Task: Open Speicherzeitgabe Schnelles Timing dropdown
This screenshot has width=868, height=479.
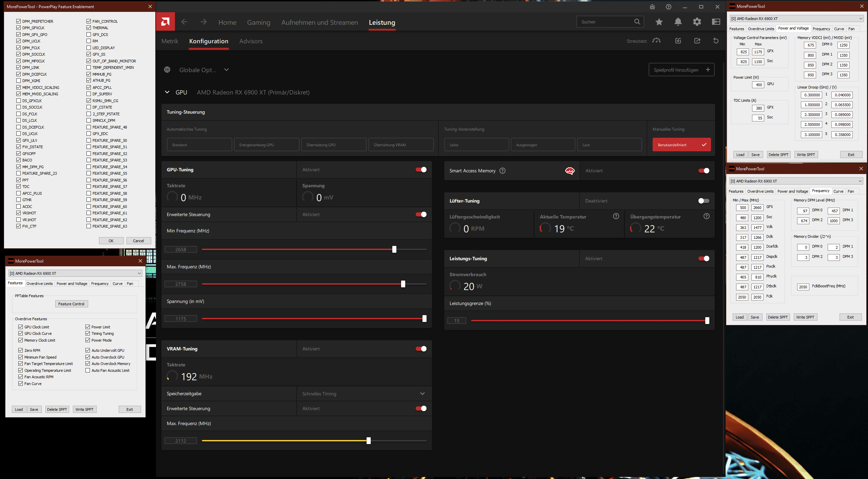Action: [x=422, y=394]
